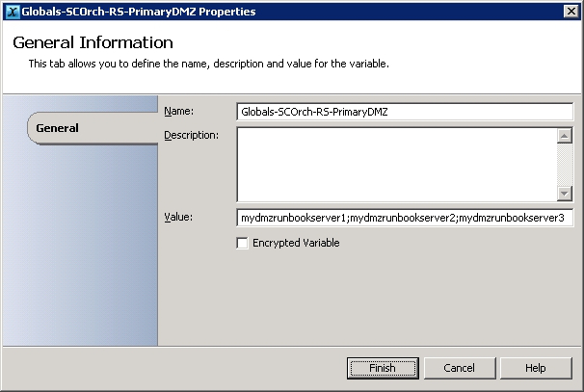
Task: Click the Description field label
Action: click(192, 135)
